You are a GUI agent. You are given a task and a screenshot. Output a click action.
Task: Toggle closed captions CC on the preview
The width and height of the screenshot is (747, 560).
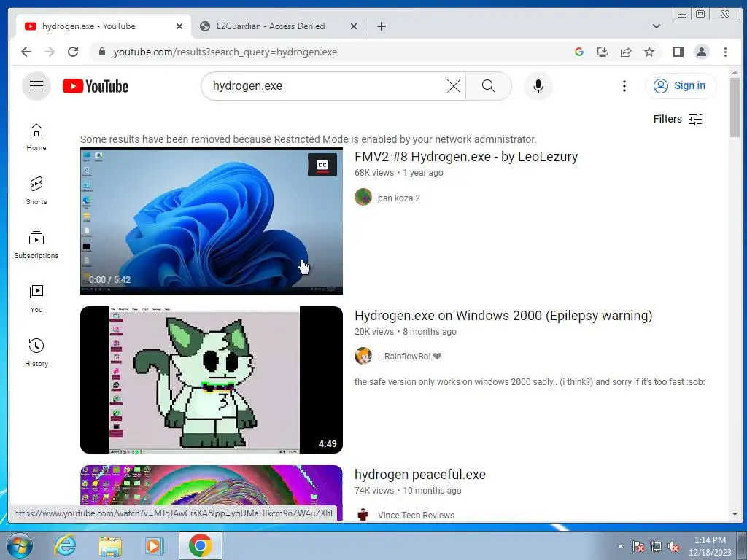322,165
